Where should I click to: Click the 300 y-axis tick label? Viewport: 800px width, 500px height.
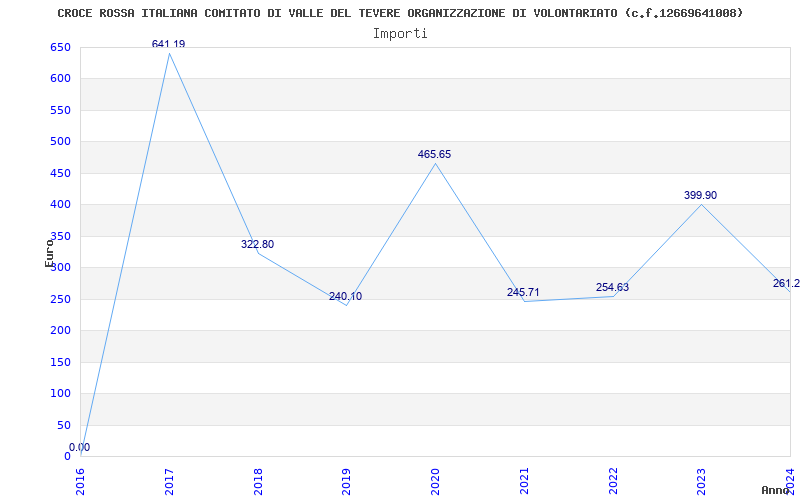(x=60, y=268)
